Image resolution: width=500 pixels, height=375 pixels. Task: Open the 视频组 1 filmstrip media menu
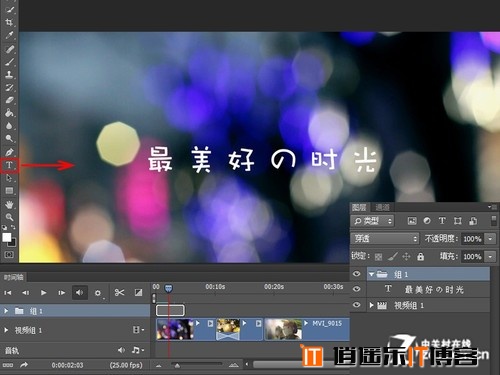pos(138,330)
